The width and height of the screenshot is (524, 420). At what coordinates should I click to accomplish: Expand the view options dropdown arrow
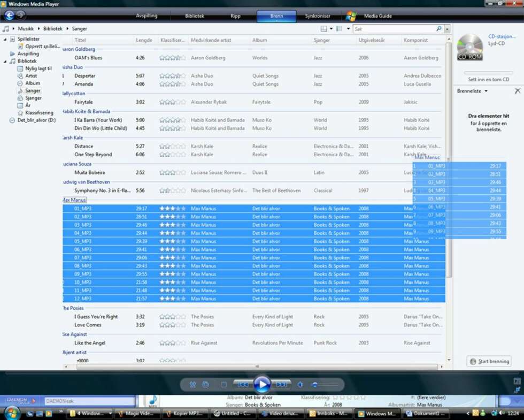click(348, 29)
